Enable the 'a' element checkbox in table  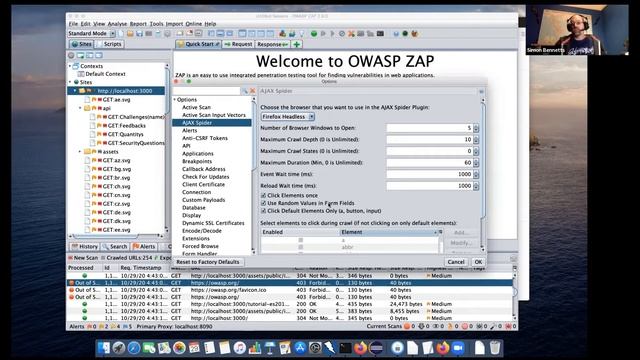click(x=301, y=240)
